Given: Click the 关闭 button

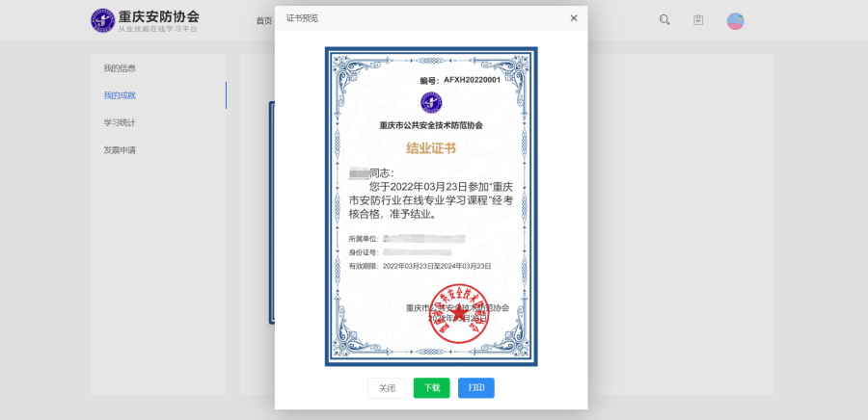Looking at the screenshot, I should coord(387,388).
